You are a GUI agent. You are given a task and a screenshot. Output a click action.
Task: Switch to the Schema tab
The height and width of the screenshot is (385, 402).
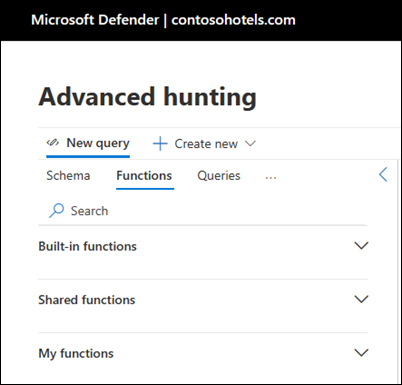coord(68,176)
